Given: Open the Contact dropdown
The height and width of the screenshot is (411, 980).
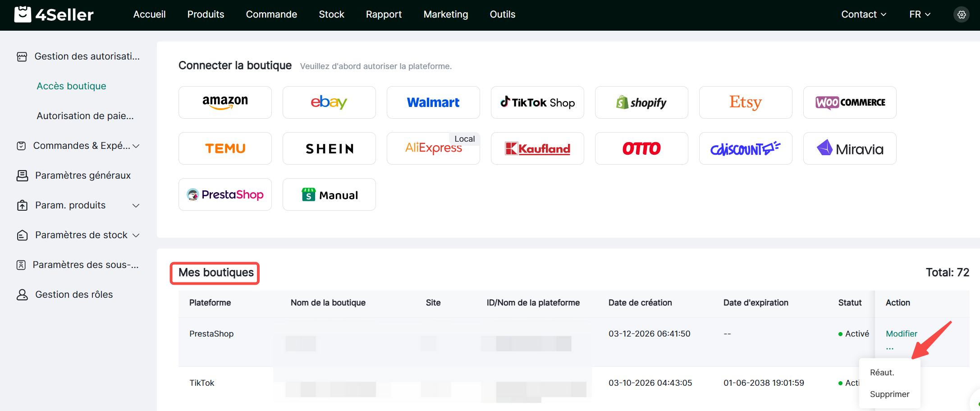Looking at the screenshot, I should [863, 14].
